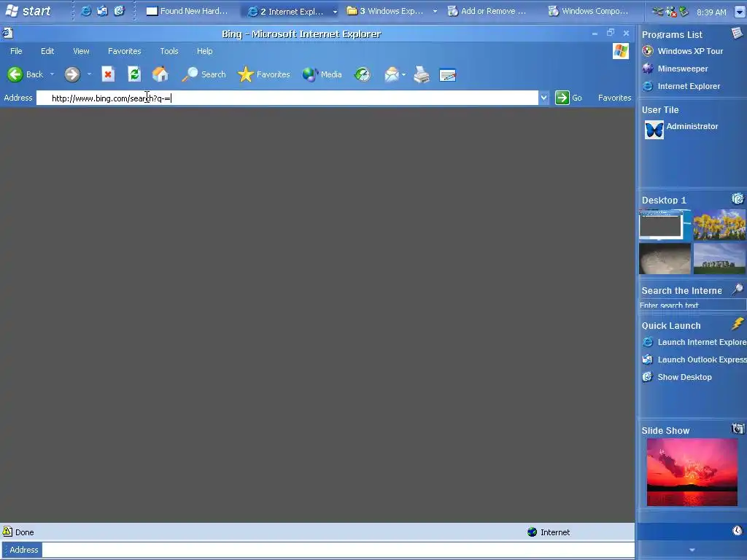Screen dimensions: 747x560
Task: Click the Desktop 1 tile icon
Action: coord(738,198)
